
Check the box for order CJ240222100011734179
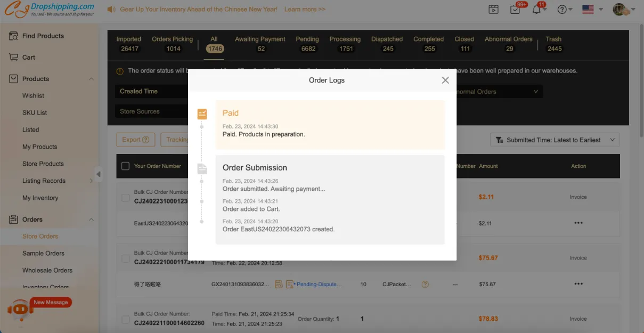(125, 258)
